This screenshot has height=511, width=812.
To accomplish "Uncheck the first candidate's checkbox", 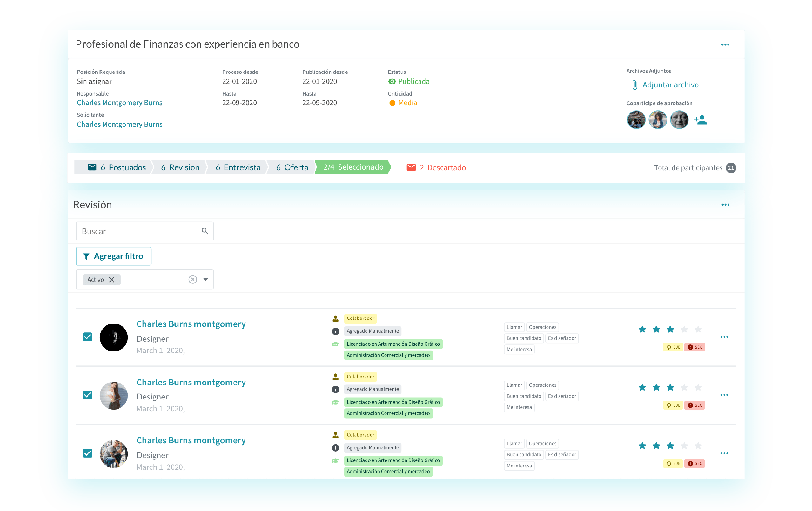I will [88, 337].
